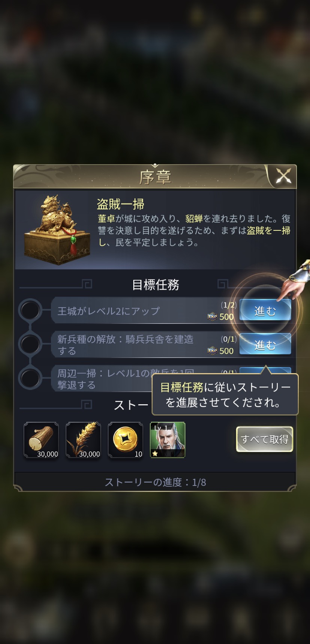Tap the 目標任務に従い tutorial tooltip
Image resolution: width=310 pixels, height=644 pixels.
[x=225, y=394]
